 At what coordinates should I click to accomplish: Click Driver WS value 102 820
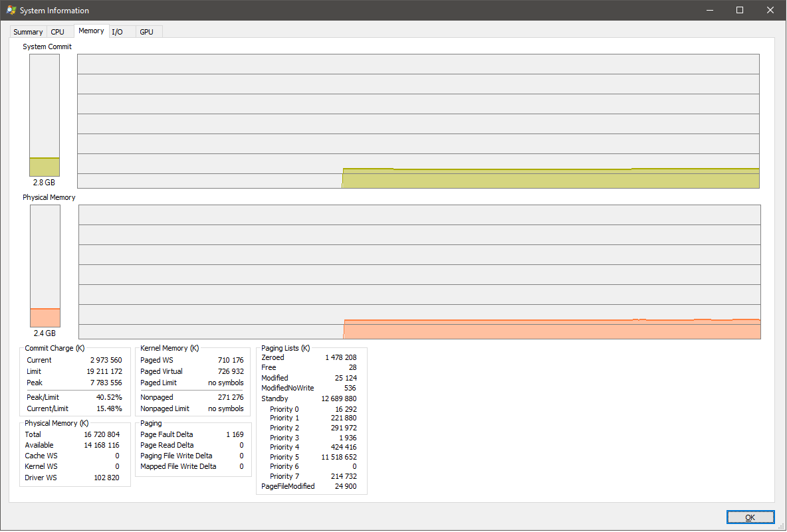point(107,478)
